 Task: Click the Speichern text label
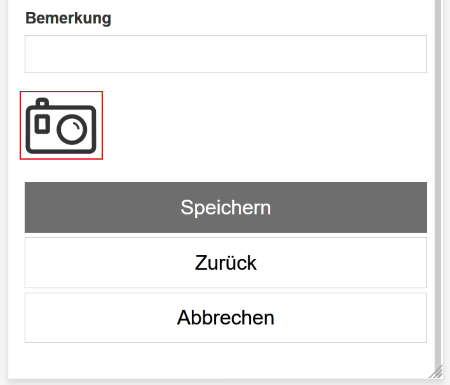226,207
